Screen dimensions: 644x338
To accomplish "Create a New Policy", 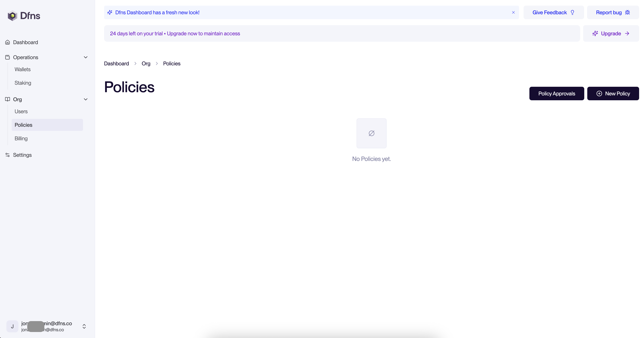I will 613,94.
